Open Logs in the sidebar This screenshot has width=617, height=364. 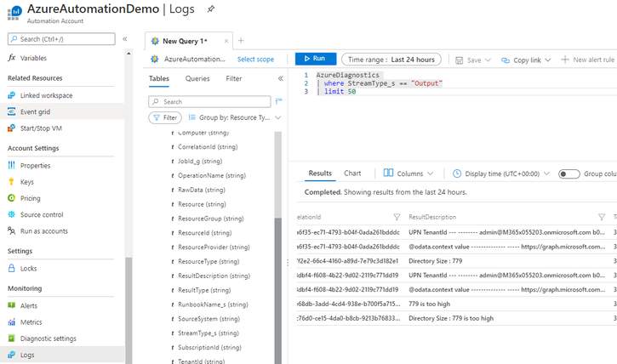coord(62,355)
